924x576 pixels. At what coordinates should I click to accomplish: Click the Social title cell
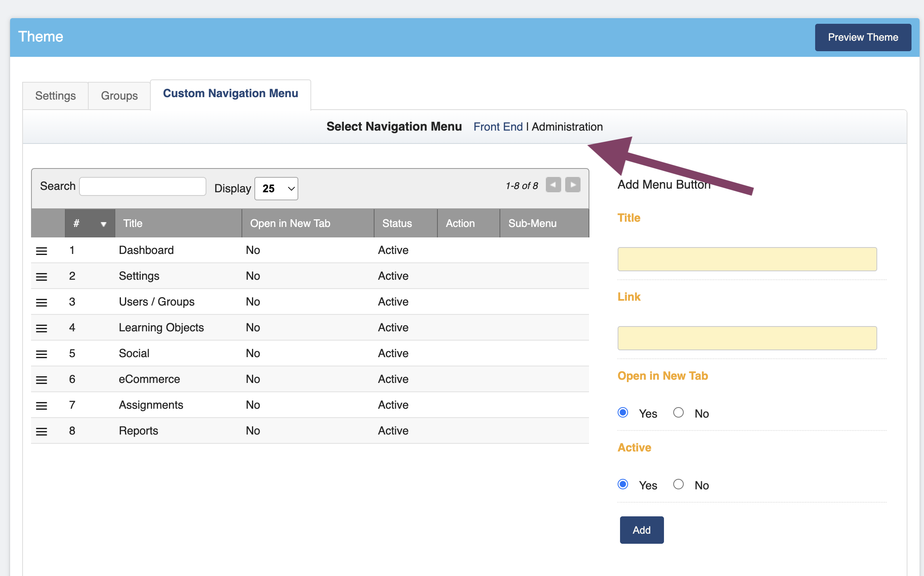134,353
